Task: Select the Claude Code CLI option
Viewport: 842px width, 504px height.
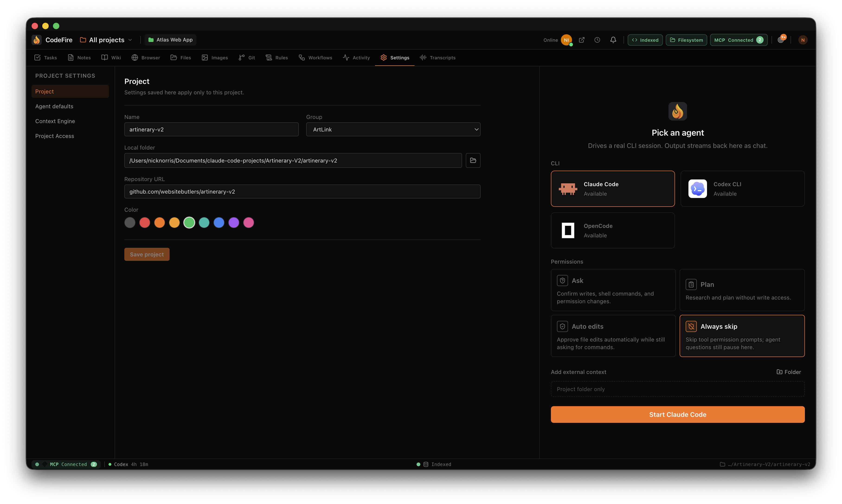Action: coord(613,188)
